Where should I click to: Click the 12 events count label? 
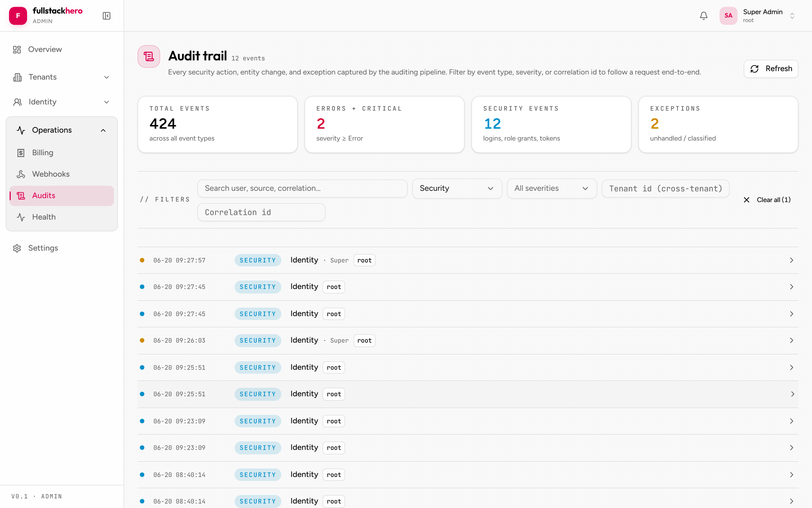coord(248,58)
